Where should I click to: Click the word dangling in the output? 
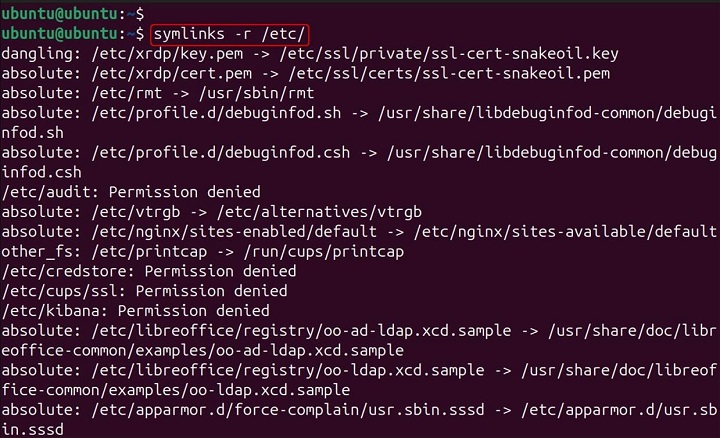point(38,56)
